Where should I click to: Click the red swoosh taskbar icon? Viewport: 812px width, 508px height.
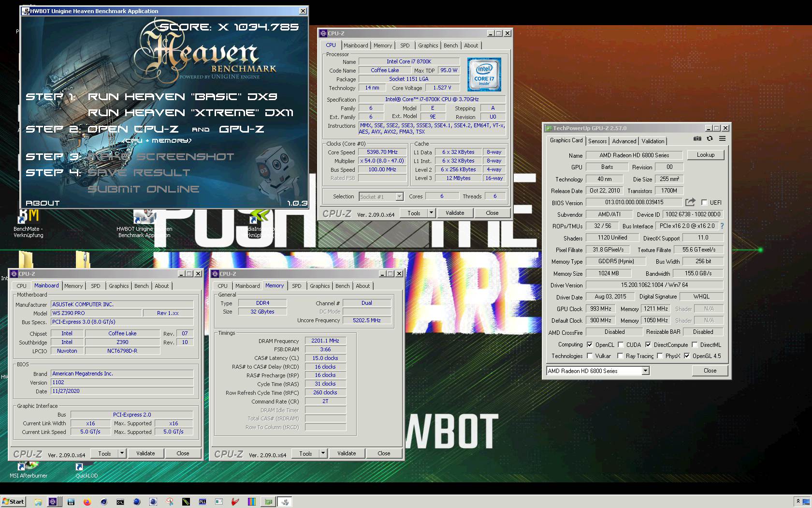pos(235,502)
